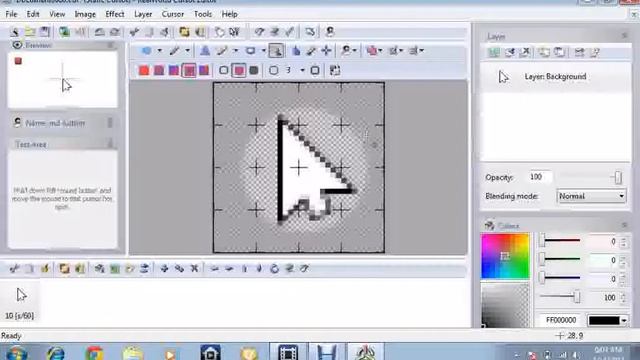Open the Windows Start button
Viewport: 640px width, 360px height.
16,353
